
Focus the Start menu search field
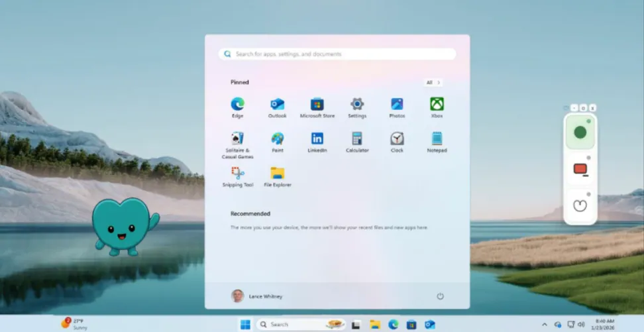[337, 54]
